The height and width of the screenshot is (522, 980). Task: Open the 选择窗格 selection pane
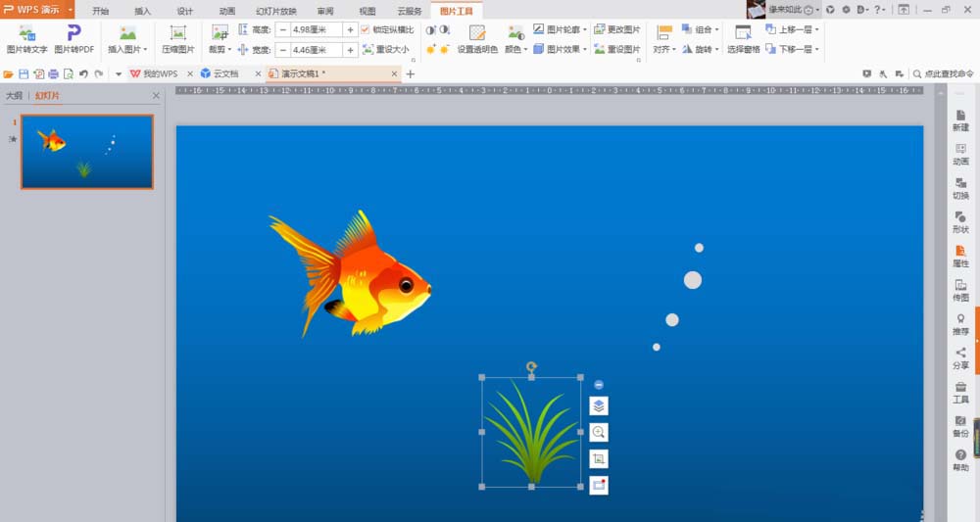tap(743, 39)
